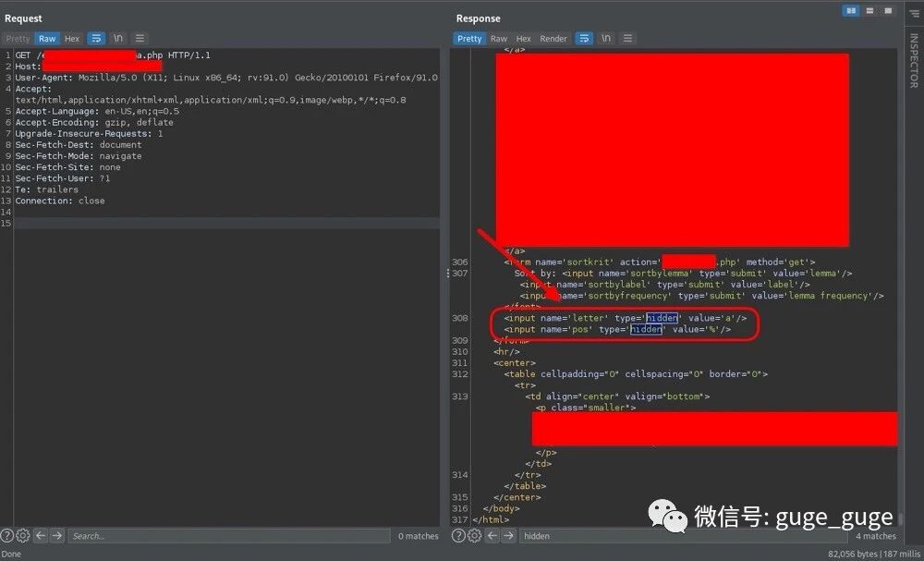
Task: Toggle word wrap icon in Response panel
Action: [x=584, y=38]
